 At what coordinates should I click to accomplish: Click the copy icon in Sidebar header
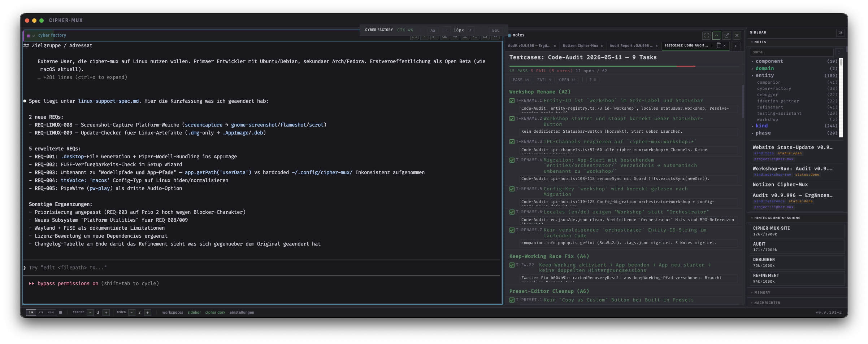point(840,32)
